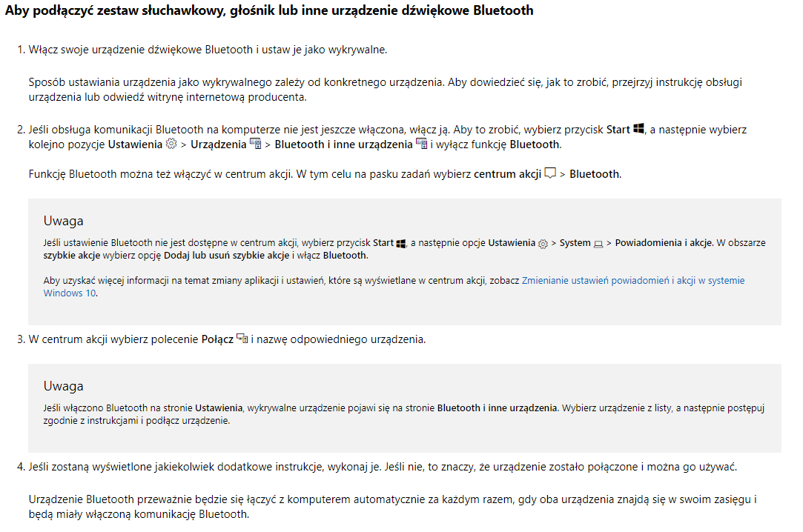Click the devices icon after bold Urządzenia
This screenshot has height=532, width=803.
(255, 144)
